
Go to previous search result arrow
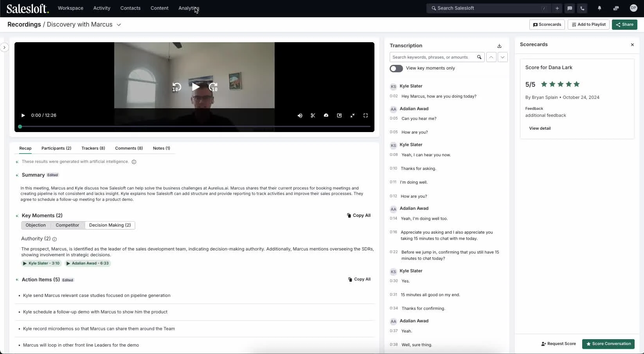[x=491, y=57]
